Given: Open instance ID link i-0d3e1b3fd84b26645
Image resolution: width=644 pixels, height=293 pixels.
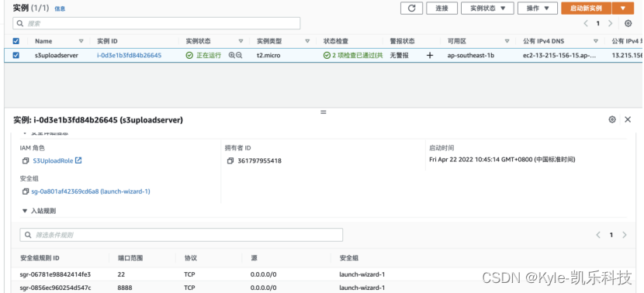Looking at the screenshot, I should pos(130,55).
